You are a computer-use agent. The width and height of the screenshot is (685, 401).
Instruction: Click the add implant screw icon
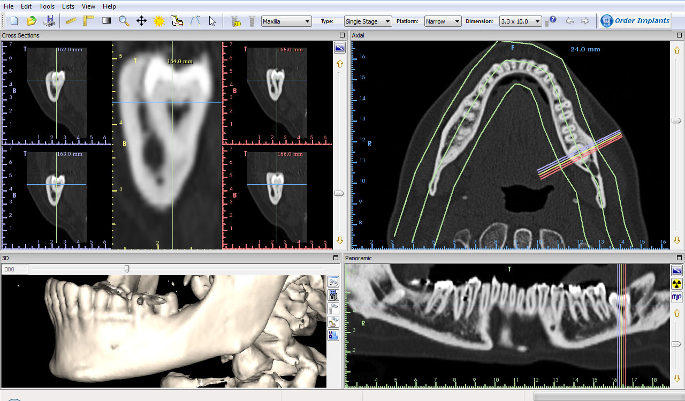(x=236, y=21)
